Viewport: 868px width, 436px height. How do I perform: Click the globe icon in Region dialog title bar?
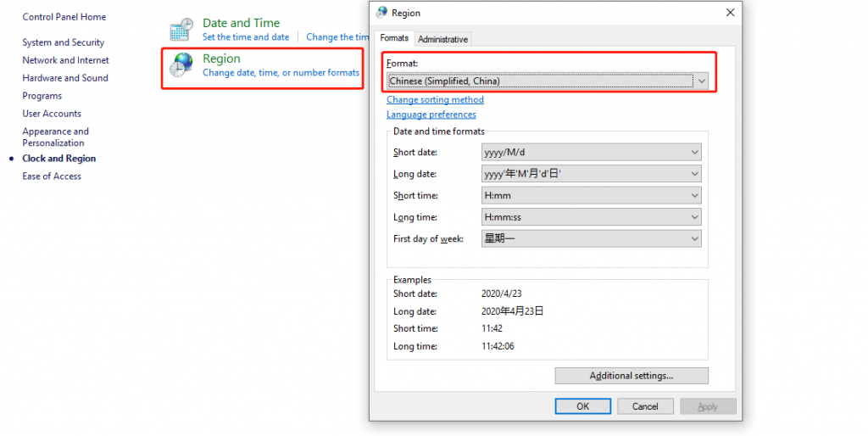pos(381,12)
